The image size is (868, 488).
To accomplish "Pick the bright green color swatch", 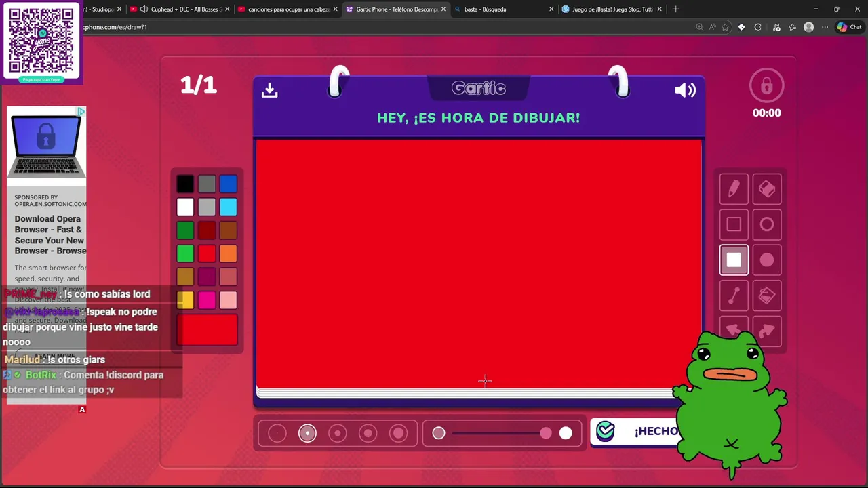I will (185, 253).
